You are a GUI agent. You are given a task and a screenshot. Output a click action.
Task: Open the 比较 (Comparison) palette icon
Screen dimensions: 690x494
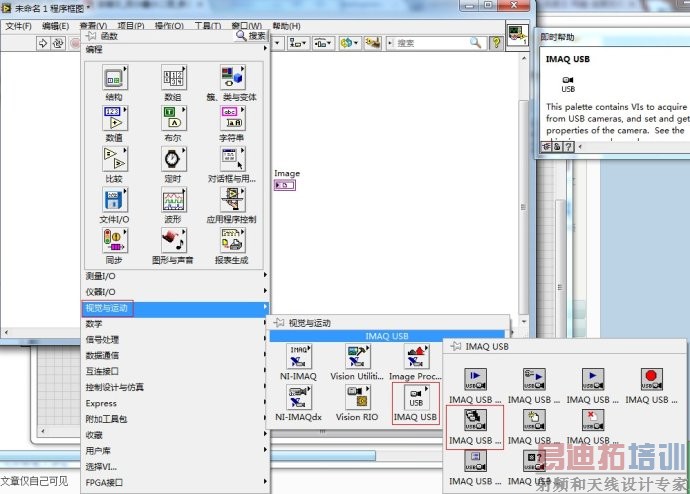(x=115, y=159)
